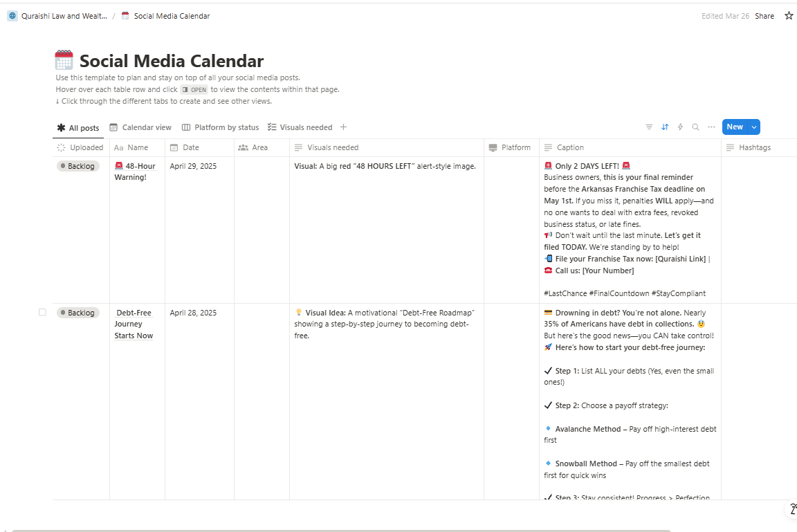This screenshot has height=532, width=797.
Task: Select the checkbox for Debt-Free Journey row
Action: click(x=43, y=312)
